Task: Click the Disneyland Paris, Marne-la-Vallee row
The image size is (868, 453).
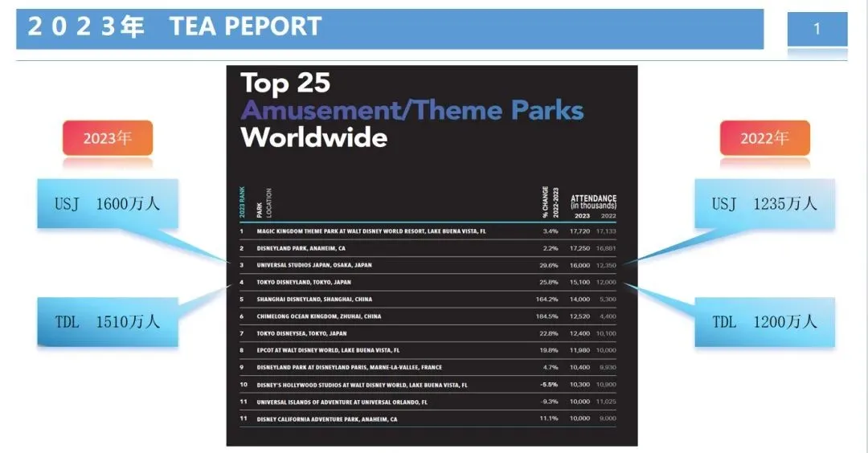Action: 350,367
